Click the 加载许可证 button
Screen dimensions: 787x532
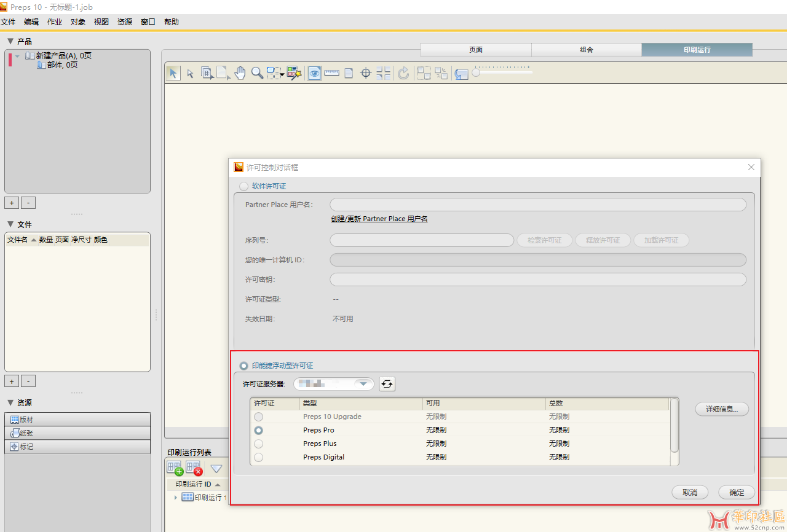(x=662, y=240)
